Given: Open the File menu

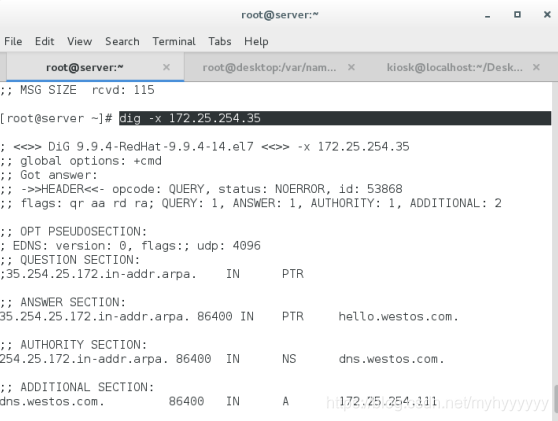Looking at the screenshot, I should point(13,41).
